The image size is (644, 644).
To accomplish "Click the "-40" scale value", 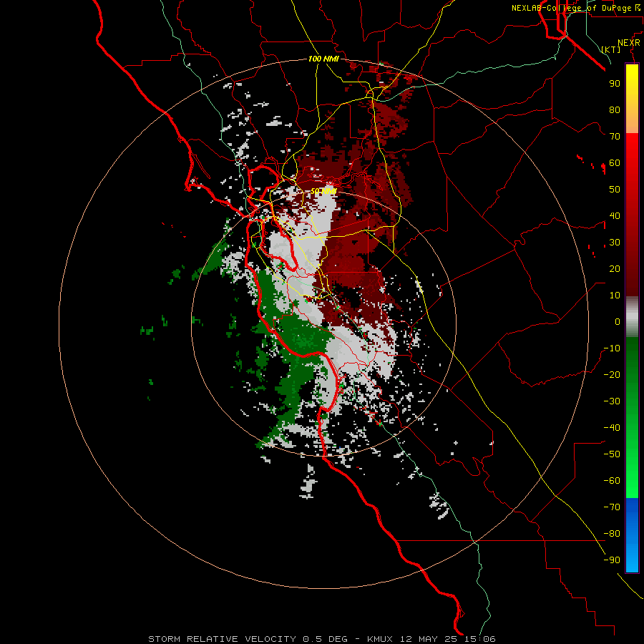I will (x=612, y=428).
